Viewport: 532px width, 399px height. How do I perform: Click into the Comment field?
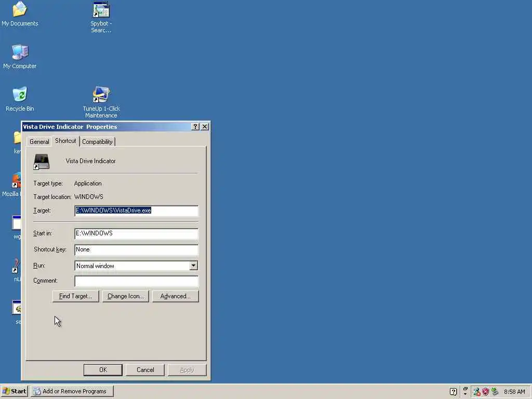click(x=137, y=281)
